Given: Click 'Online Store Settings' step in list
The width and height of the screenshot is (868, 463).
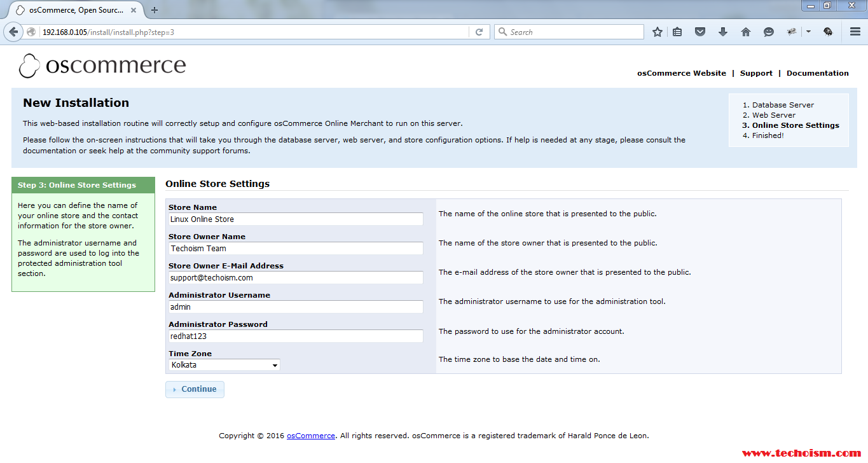Looking at the screenshot, I should [796, 125].
